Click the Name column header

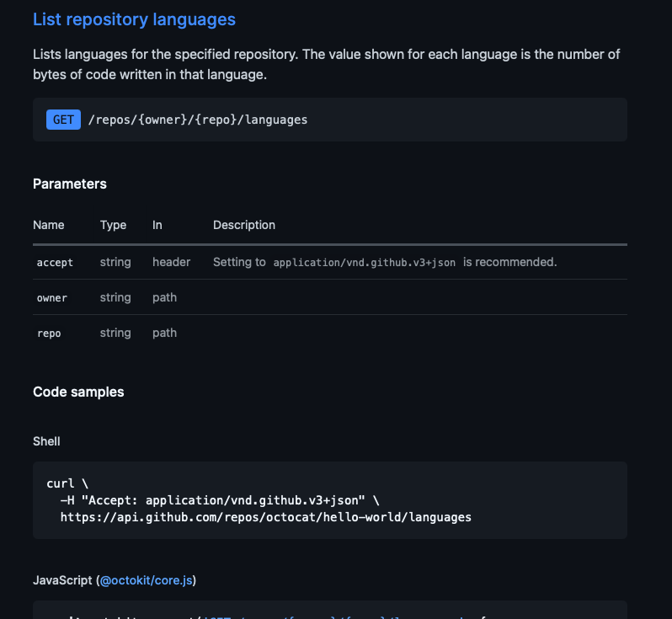click(x=49, y=225)
